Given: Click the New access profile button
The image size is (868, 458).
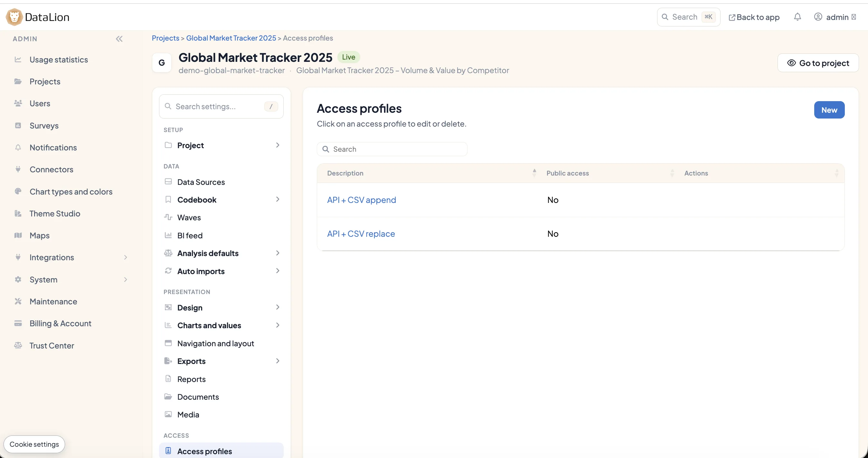Looking at the screenshot, I should (x=829, y=110).
